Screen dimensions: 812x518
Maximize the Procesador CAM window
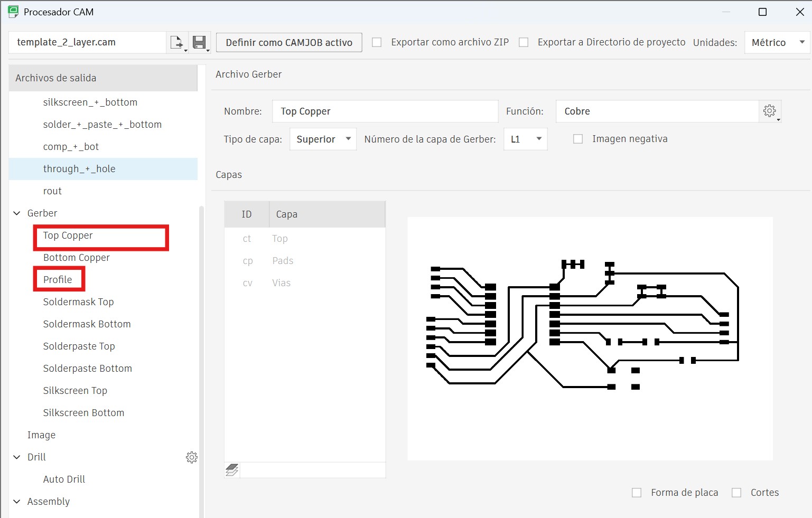click(762, 12)
